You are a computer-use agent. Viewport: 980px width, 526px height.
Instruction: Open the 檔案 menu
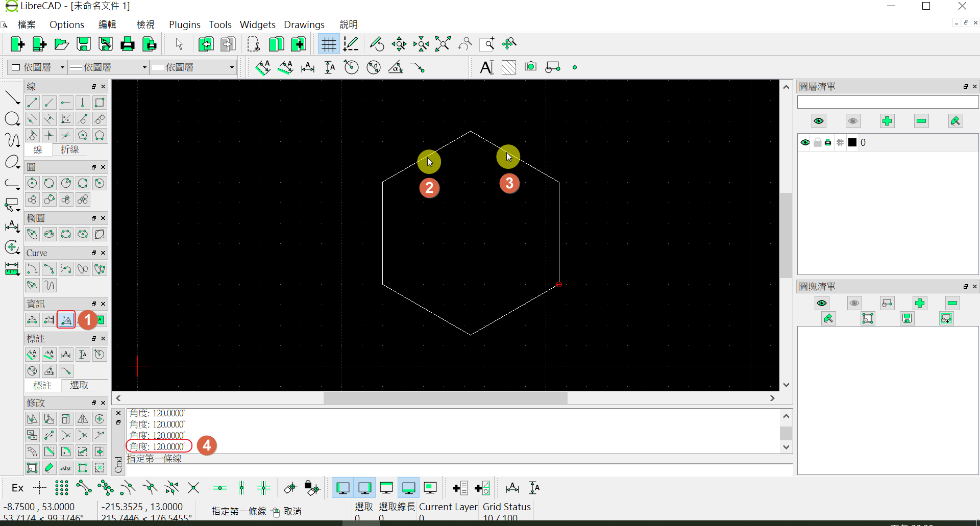point(27,24)
